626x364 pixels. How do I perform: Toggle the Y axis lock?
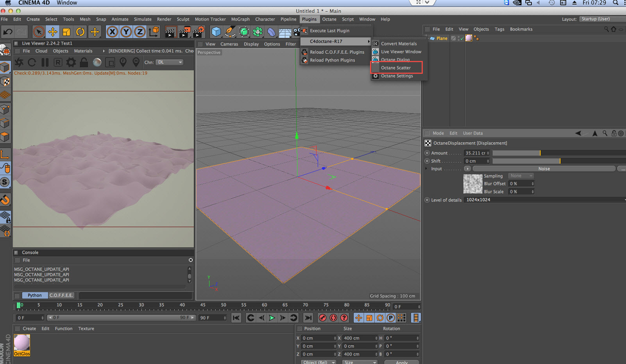[126, 32]
